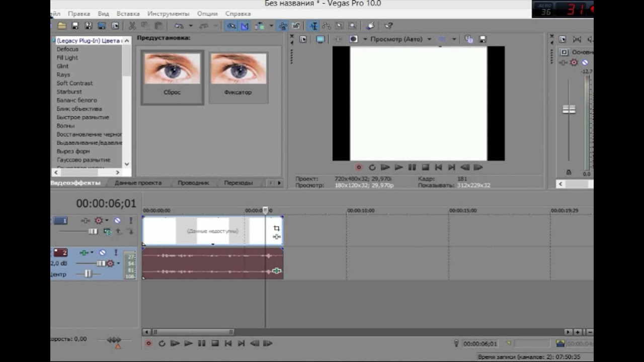
Task: Click the Save project toolbar icon
Action: (x=75, y=26)
